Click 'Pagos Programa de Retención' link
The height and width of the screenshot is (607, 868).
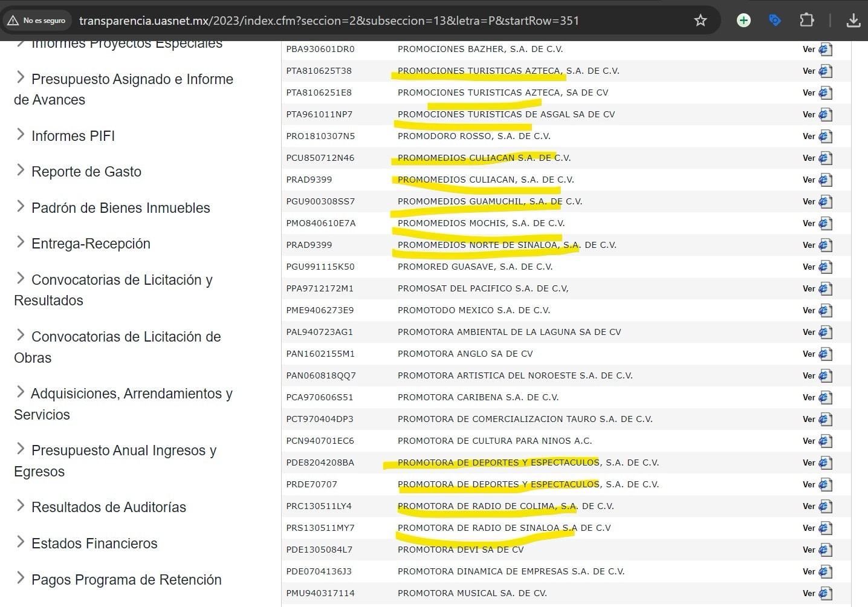click(x=126, y=580)
